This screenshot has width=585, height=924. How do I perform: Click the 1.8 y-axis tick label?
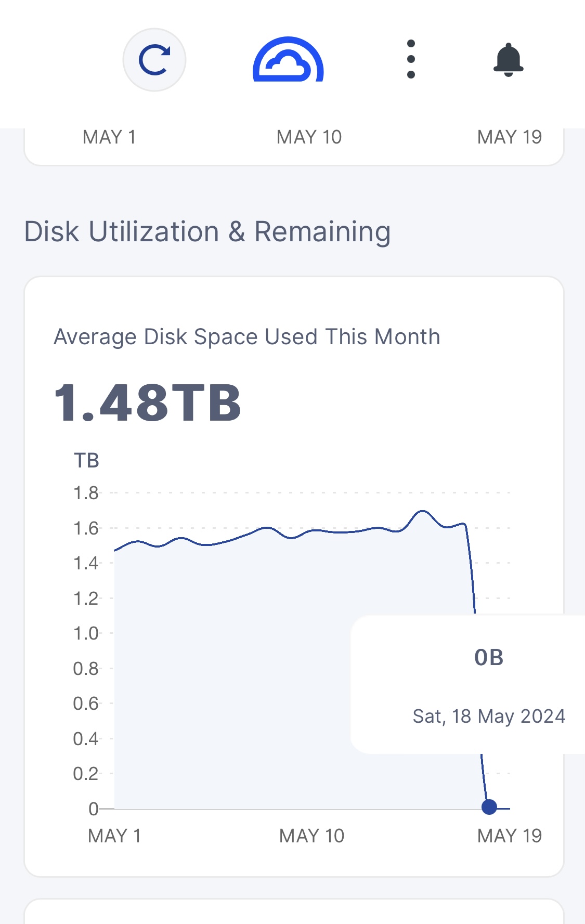[x=86, y=493]
